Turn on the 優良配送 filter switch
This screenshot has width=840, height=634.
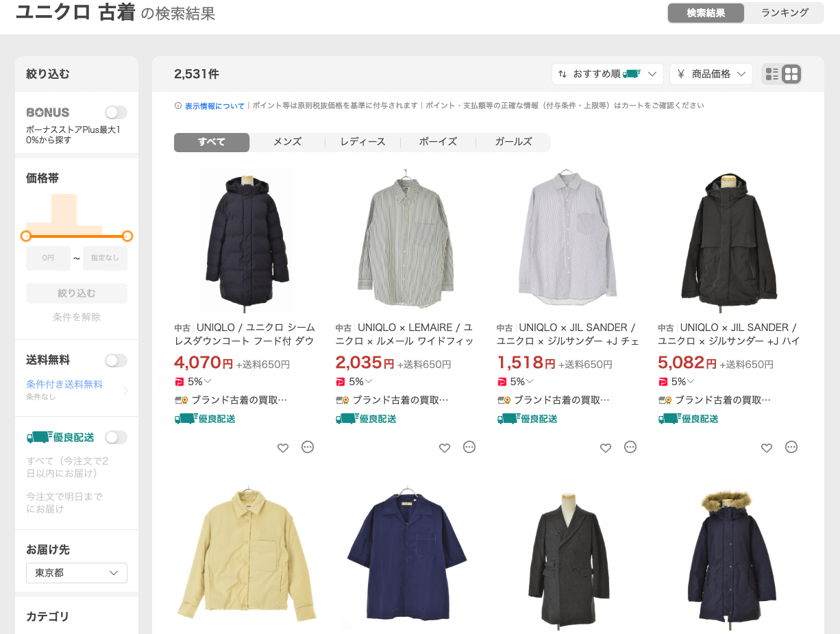click(116, 437)
